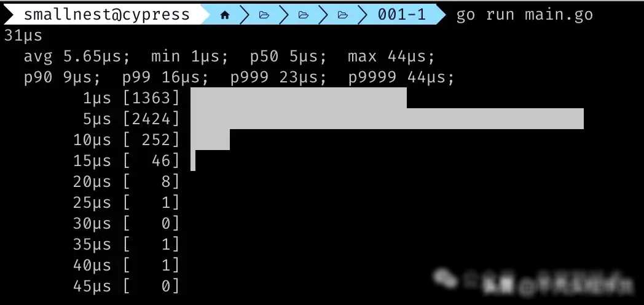Click the third folder icon in prompt
The height and width of the screenshot is (305, 644).
pos(343,15)
